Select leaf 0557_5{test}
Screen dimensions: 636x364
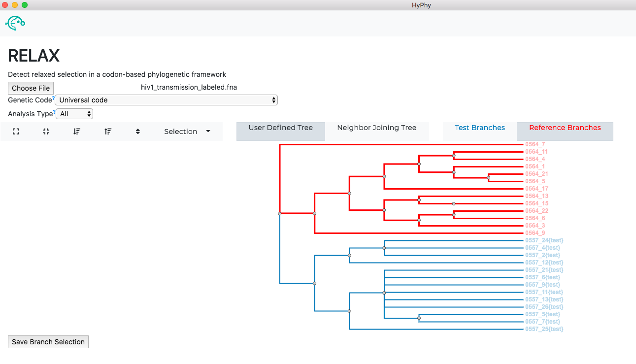pyautogui.click(x=542, y=314)
